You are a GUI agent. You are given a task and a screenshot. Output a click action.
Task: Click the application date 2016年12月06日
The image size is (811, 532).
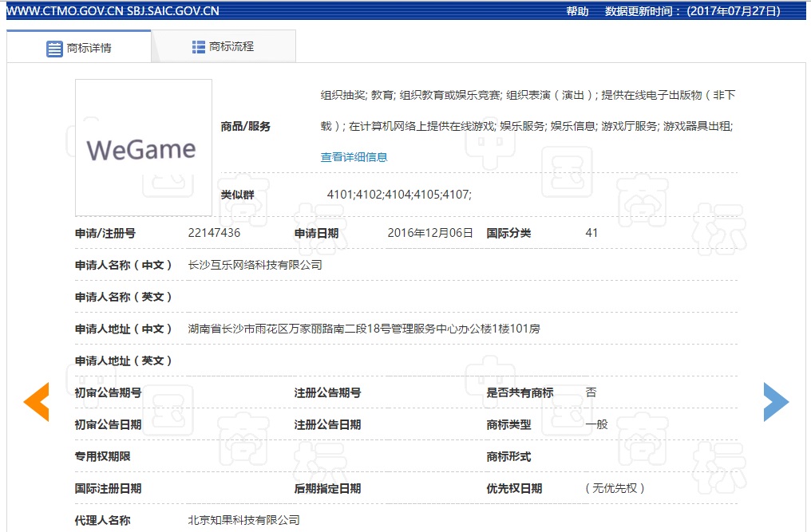(430, 233)
